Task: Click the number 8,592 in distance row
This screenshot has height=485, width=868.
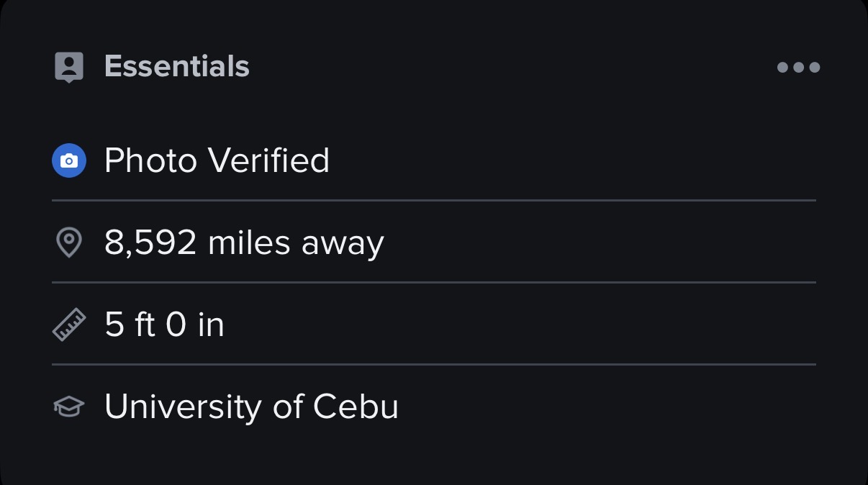Action: coord(150,243)
